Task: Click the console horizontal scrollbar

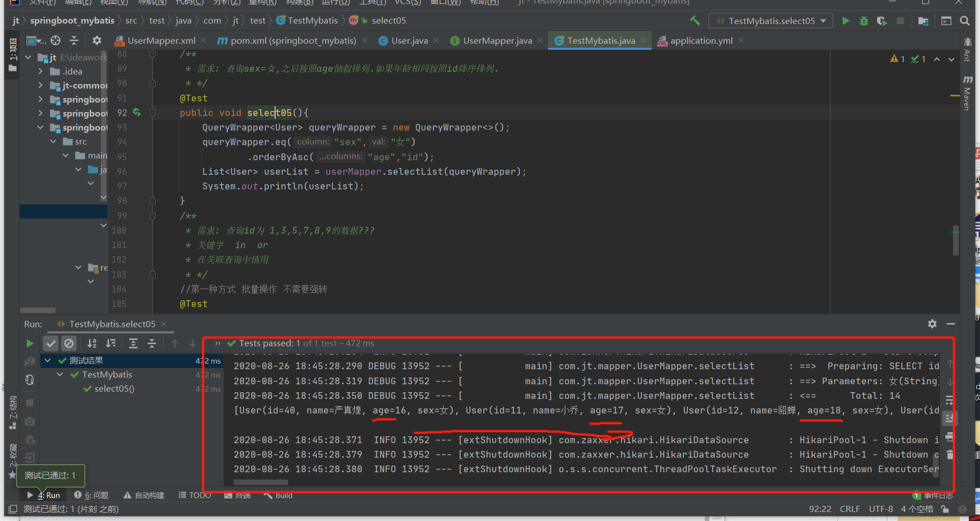Action: (261, 482)
